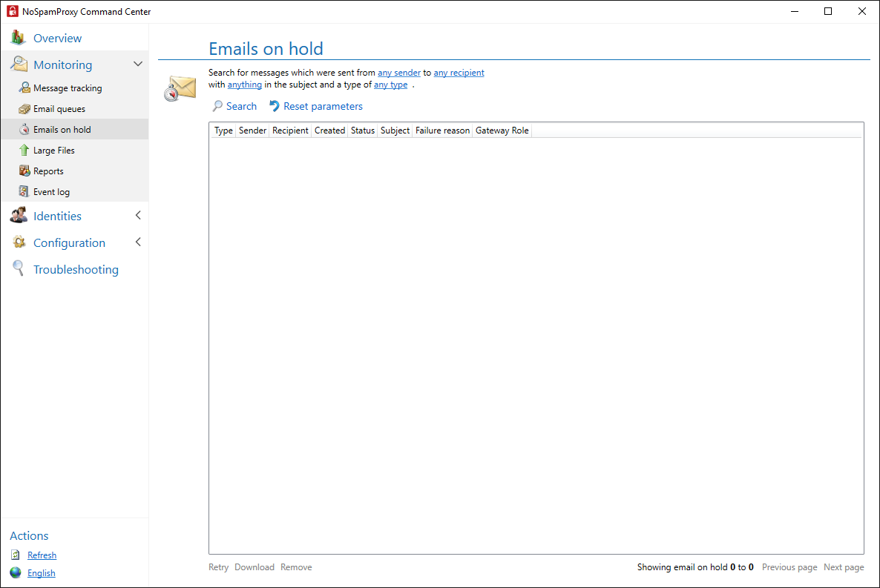
Task: Sort by Gateway Role column
Action: click(502, 131)
